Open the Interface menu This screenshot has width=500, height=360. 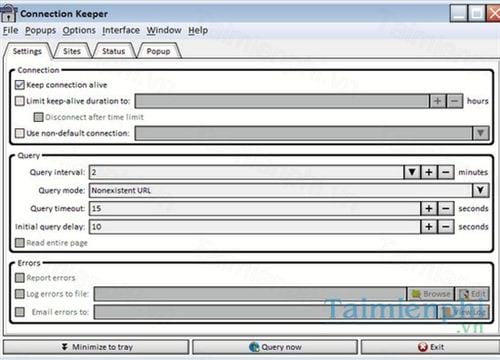click(121, 30)
